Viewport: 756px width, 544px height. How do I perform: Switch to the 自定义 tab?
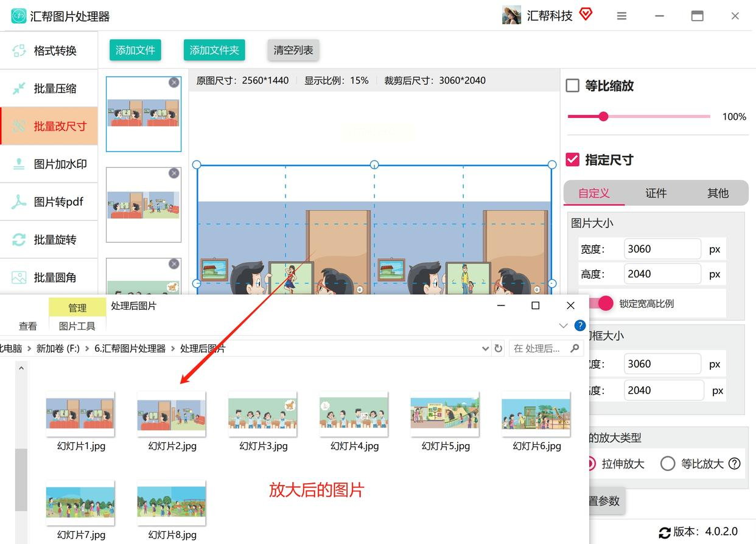tap(594, 193)
